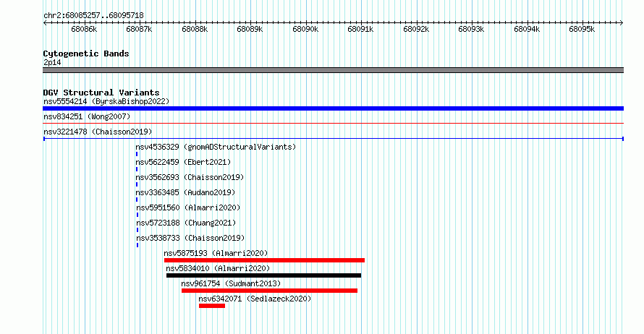Select the black nsv5834010 variant bar

(x=263, y=275)
